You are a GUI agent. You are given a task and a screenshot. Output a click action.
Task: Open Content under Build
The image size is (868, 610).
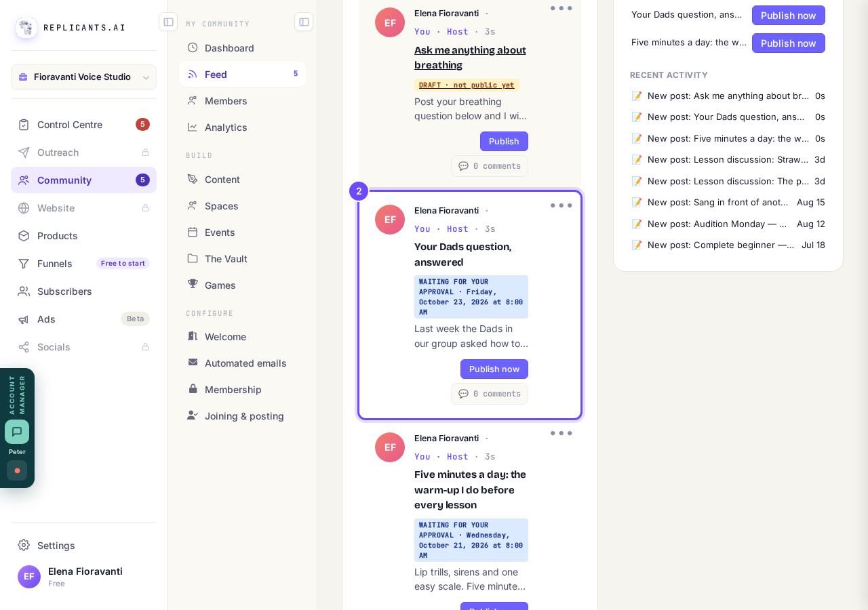point(242,179)
